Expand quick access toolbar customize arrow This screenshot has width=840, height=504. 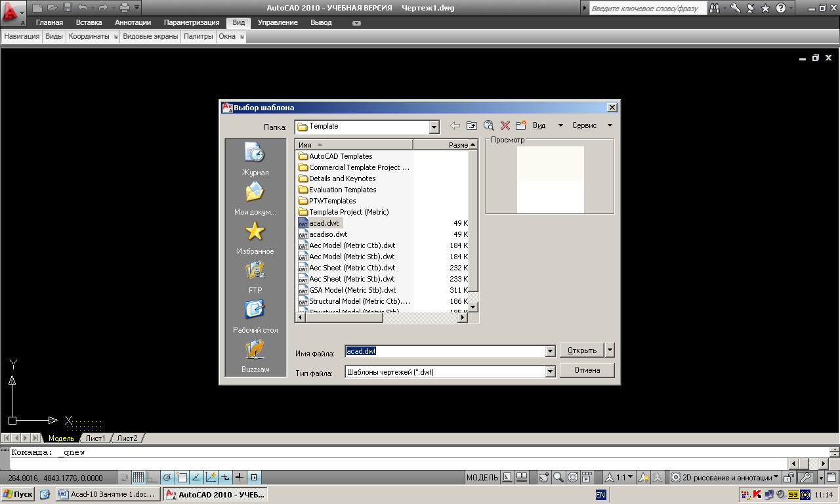pyautogui.click(x=136, y=8)
